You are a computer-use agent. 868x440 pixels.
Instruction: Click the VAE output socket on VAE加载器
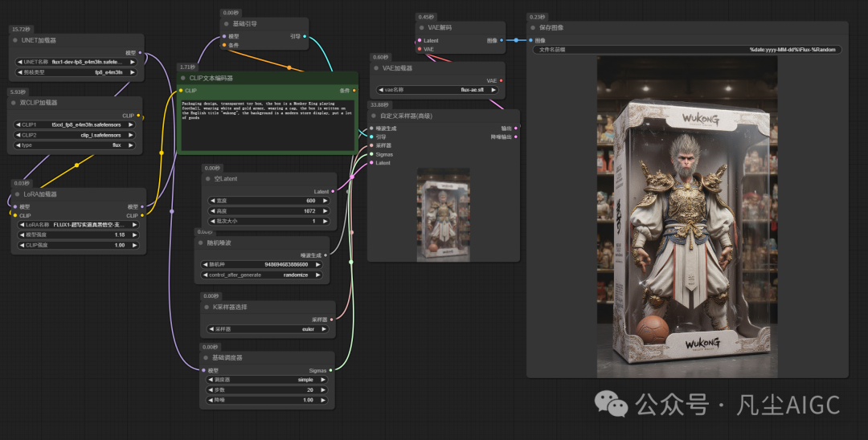(x=502, y=81)
